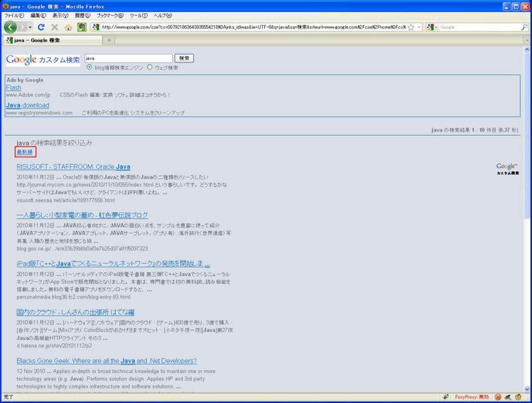Click the www.registryonwindows.com ad URL text
This screenshot has width=532, height=403.
point(39,112)
